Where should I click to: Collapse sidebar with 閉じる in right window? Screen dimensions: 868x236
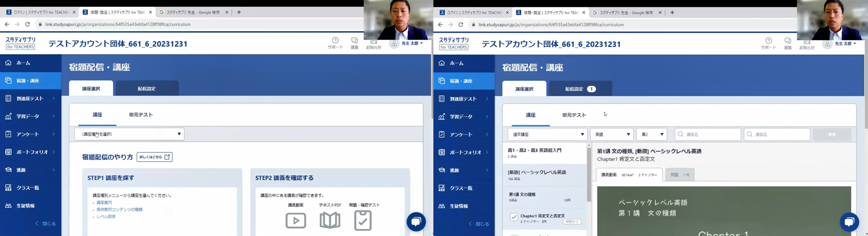click(479, 224)
